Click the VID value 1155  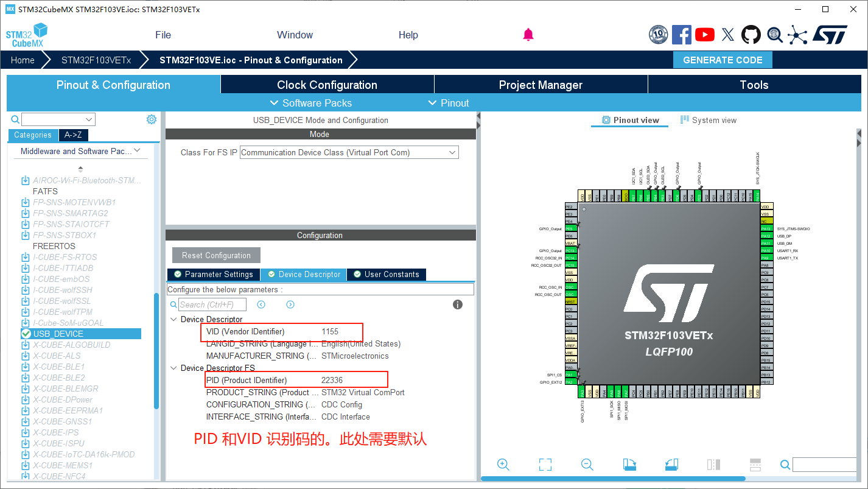click(x=330, y=331)
